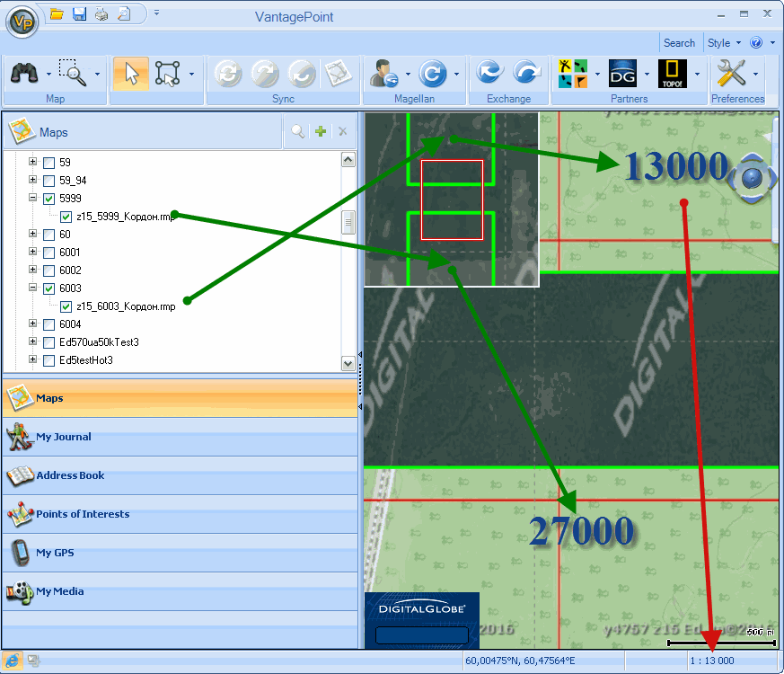Open the DigitalGlobe DG partner icon
Image resolution: width=784 pixels, height=674 pixels.
(x=622, y=74)
